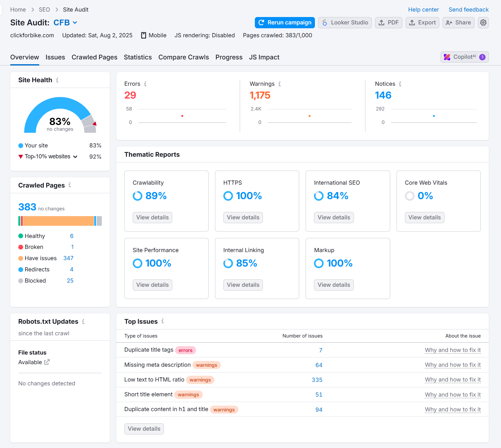Open the Statistics tab
501x448 pixels.
[138, 57]
